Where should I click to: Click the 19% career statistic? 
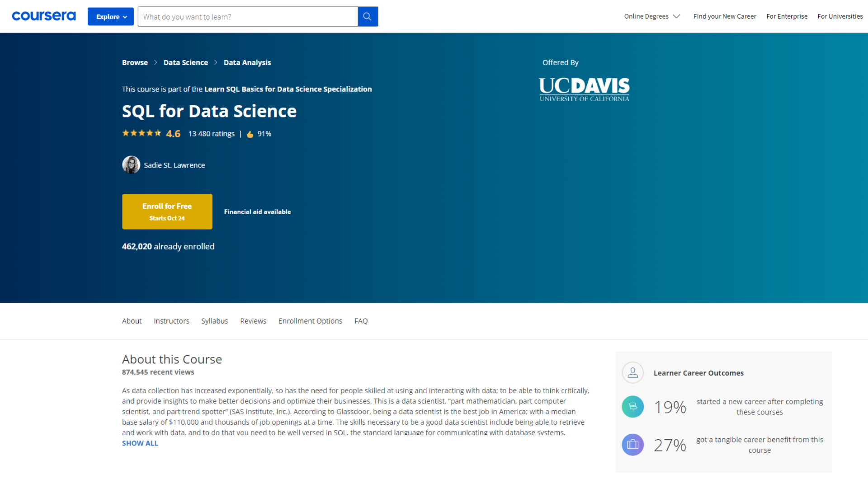pos(670,407)
